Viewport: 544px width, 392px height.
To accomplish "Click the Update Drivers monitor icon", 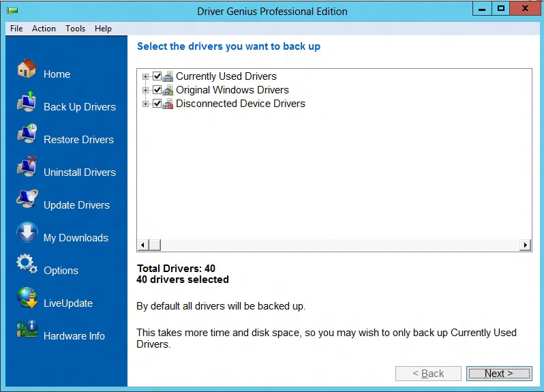I will 27,199.
